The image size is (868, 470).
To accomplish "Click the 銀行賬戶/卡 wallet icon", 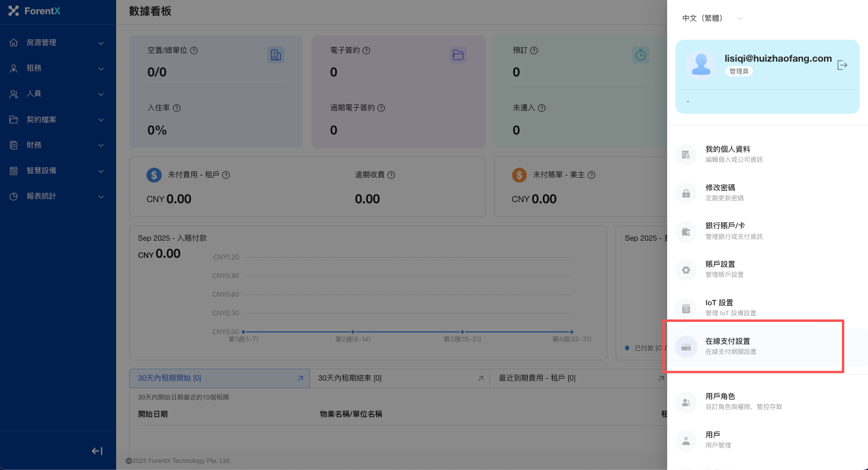I will point(686,232).
